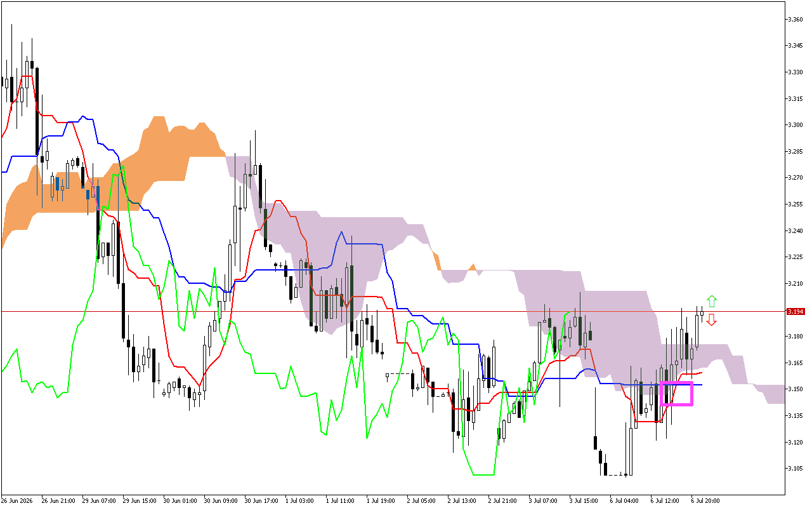Click the 26 Jun 21:00 time label
The height and width of the screenshot is (508, 812).
pos(59,500)
